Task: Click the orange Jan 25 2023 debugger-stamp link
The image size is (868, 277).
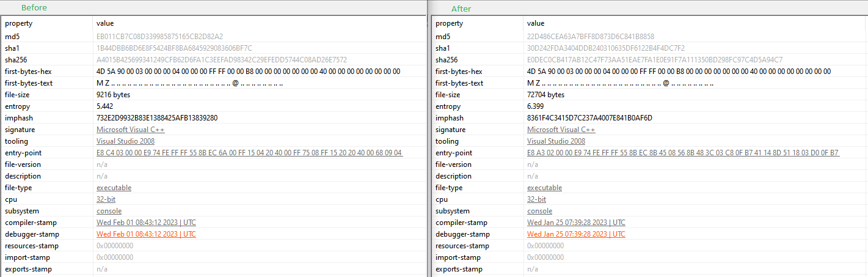Action: 576,234
